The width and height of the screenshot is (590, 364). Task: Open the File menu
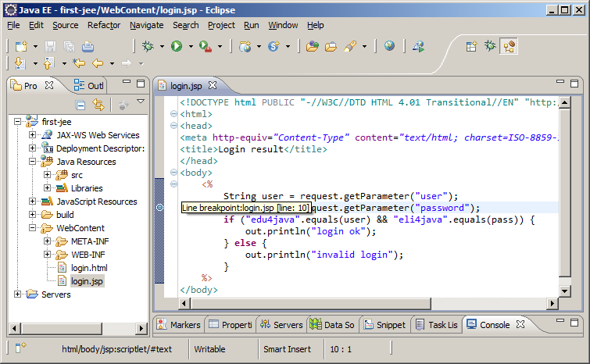tap(13, 25)
